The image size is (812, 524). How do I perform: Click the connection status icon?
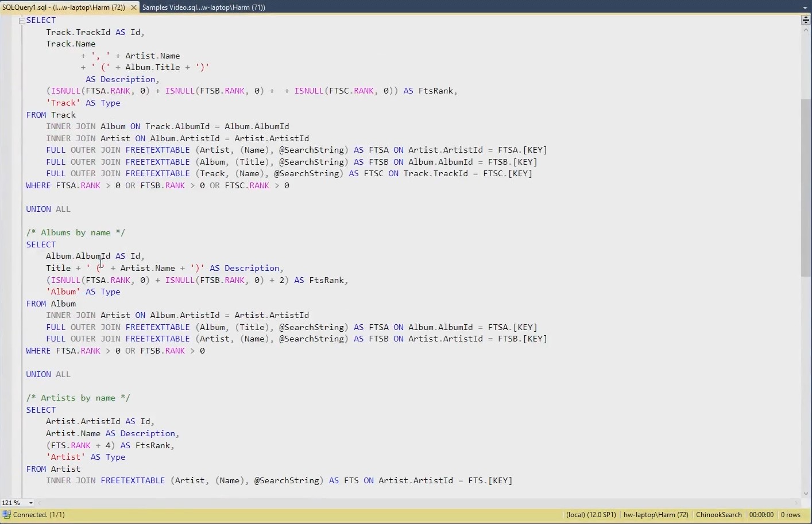[6, 515]
